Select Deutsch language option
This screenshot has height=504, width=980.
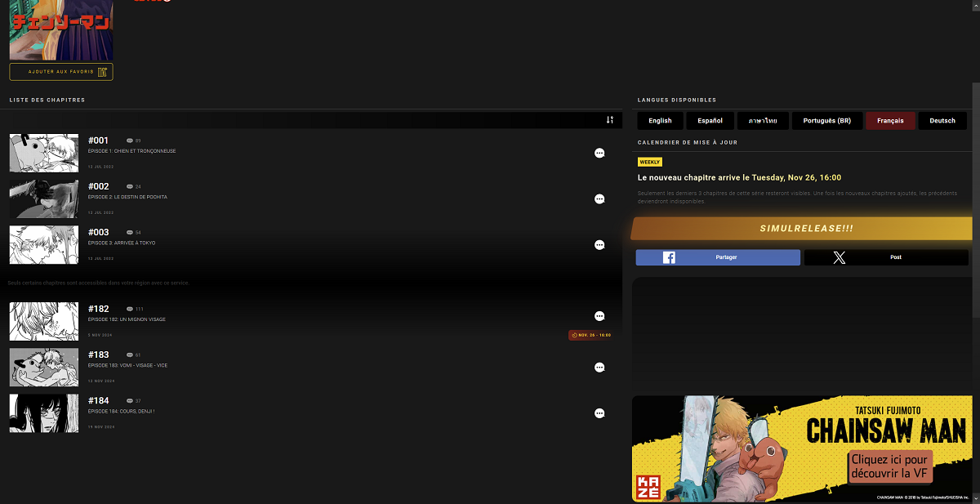coord(942,121)
